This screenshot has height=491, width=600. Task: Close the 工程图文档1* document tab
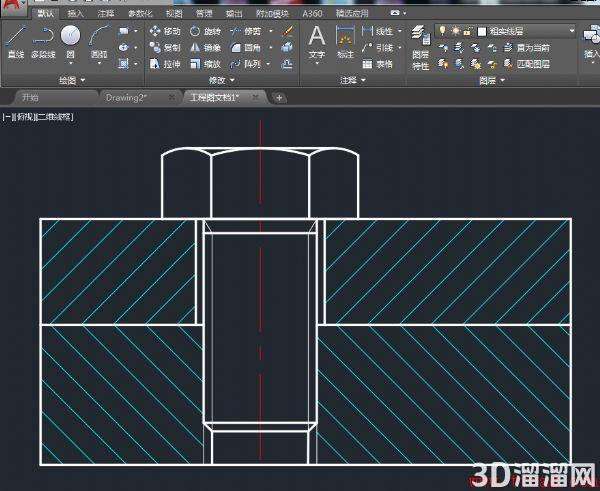[x=255, y=98]
